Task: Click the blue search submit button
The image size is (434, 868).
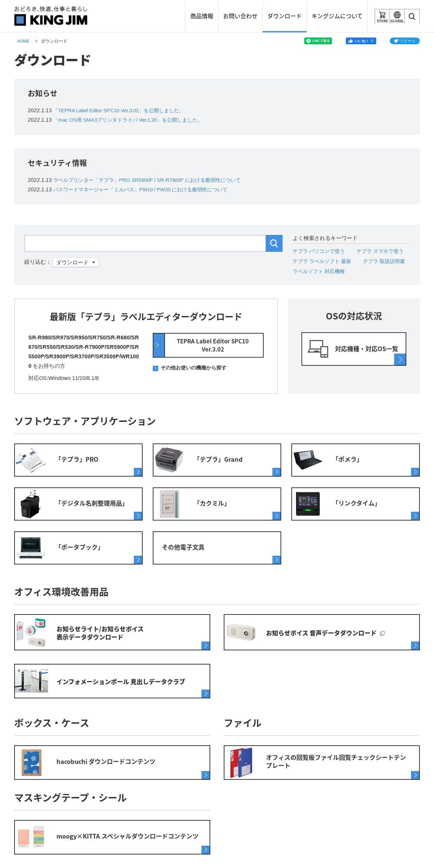Action: point(274,243)
